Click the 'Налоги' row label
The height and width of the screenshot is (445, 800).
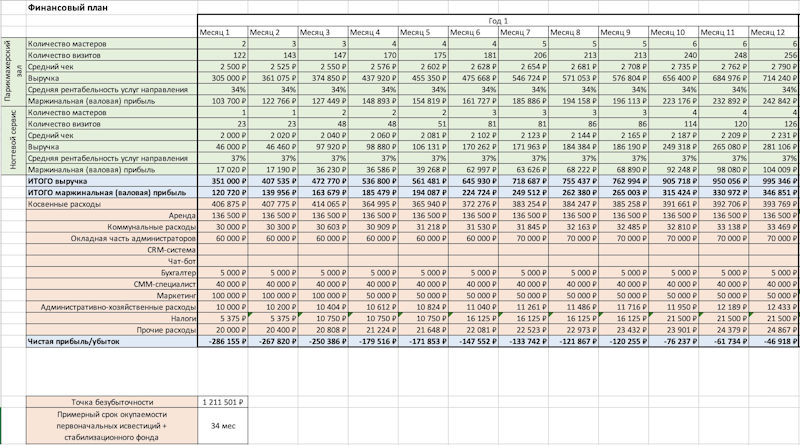tap(112, 318)
